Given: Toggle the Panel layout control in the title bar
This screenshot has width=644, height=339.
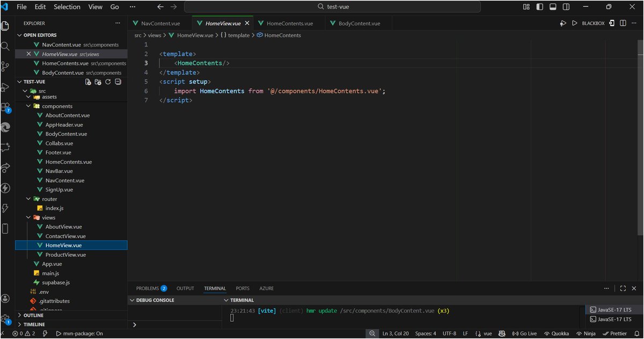Looking at the screenshot, I should pyautogui.click(x=553, y=6).
